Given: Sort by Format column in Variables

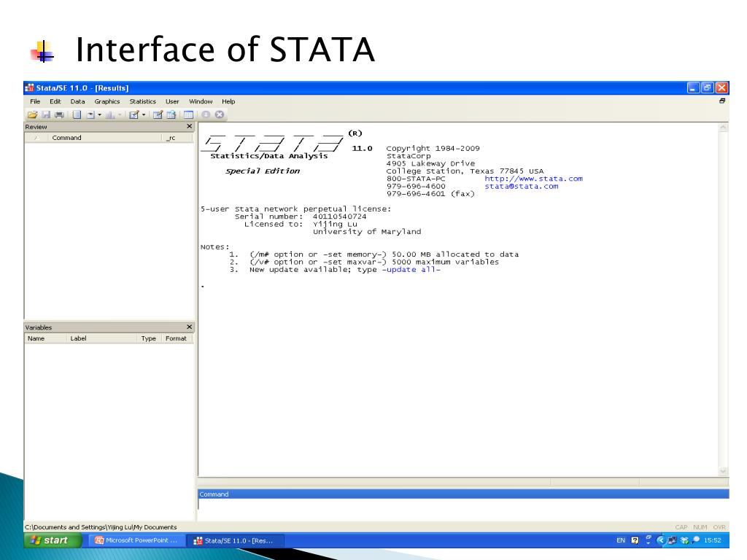Looking at the screenshot, I should [x=177, y=338].
